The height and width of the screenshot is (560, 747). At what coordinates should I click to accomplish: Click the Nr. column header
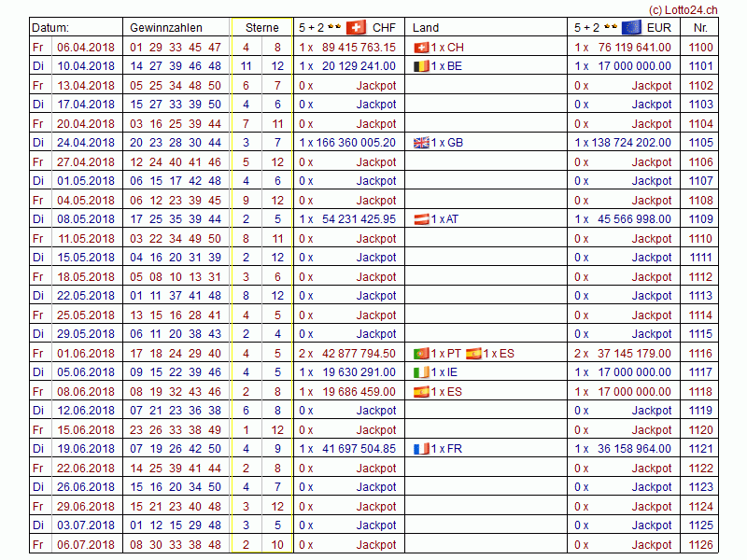700,28
